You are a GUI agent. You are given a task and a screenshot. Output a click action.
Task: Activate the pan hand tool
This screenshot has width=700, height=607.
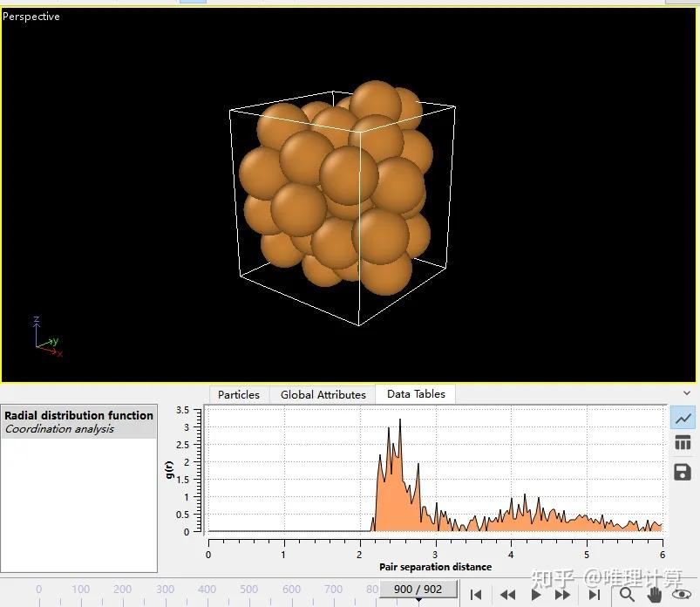pyautogui.click(x=654, y=594)
